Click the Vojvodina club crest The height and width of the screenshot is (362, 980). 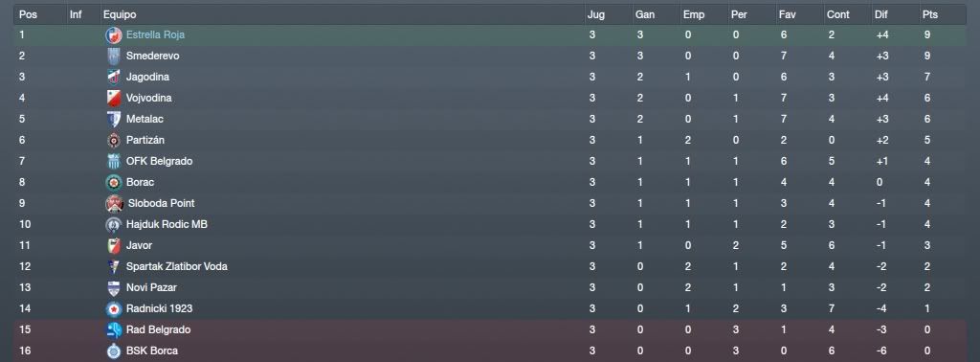[113, 98]
